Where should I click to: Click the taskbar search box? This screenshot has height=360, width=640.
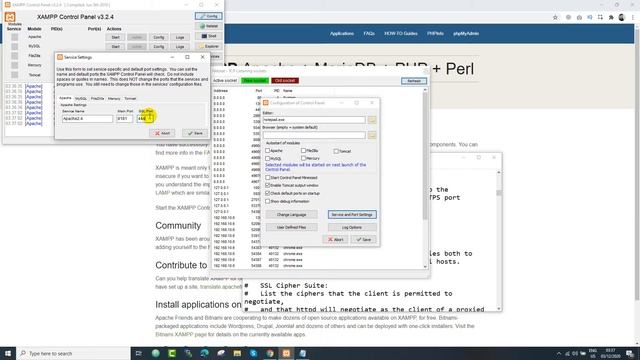pyautogui.click(x=73, y=353)
